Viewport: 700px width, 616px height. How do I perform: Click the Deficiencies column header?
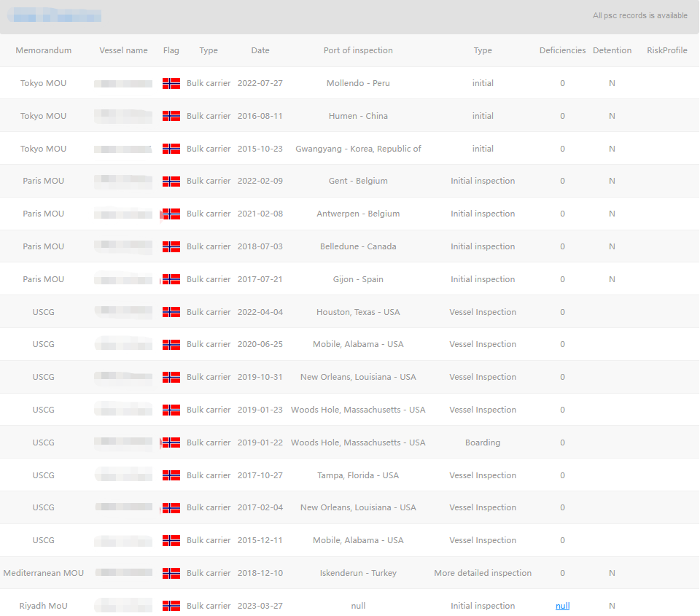pos(562,50)
